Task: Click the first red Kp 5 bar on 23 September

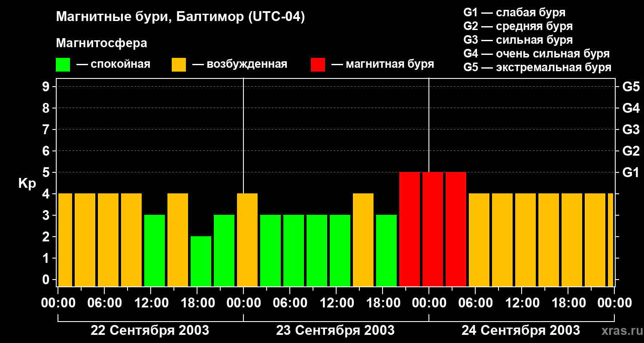Action: [410, 229]
